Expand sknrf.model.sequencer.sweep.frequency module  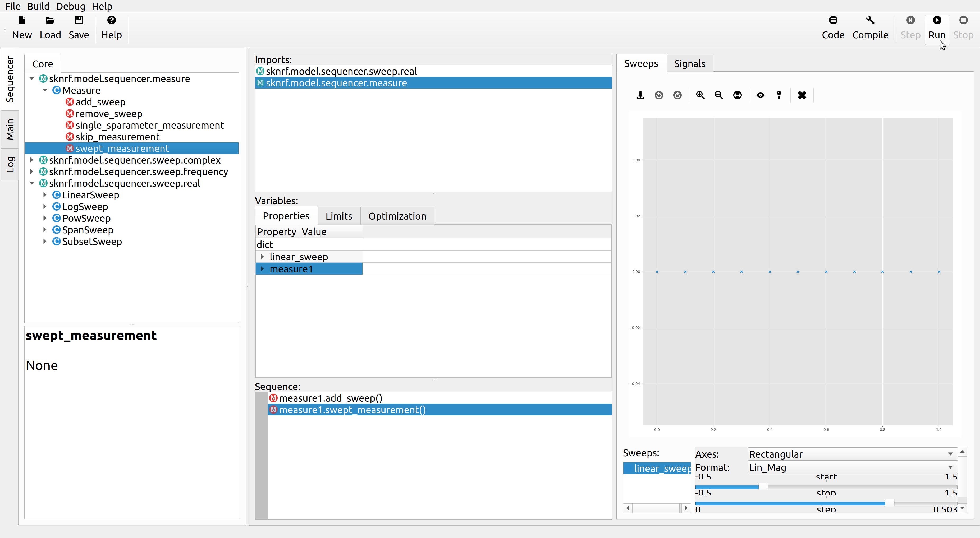(32, 172)
